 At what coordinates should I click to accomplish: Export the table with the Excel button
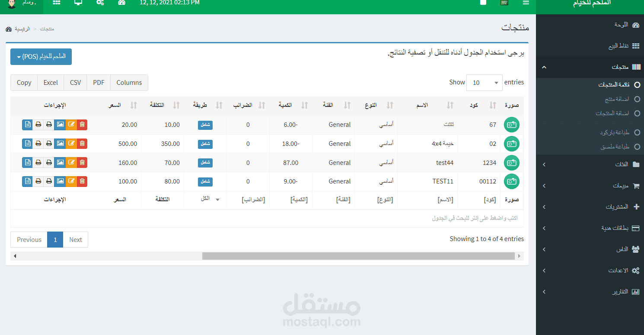pos(51,83)
